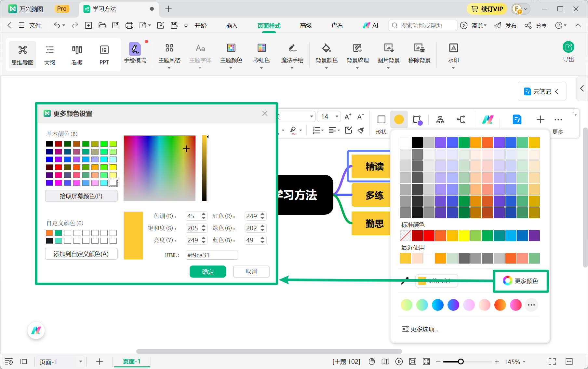Click the brightness value slider strip
Screen dimensions: 588x369
204,168
